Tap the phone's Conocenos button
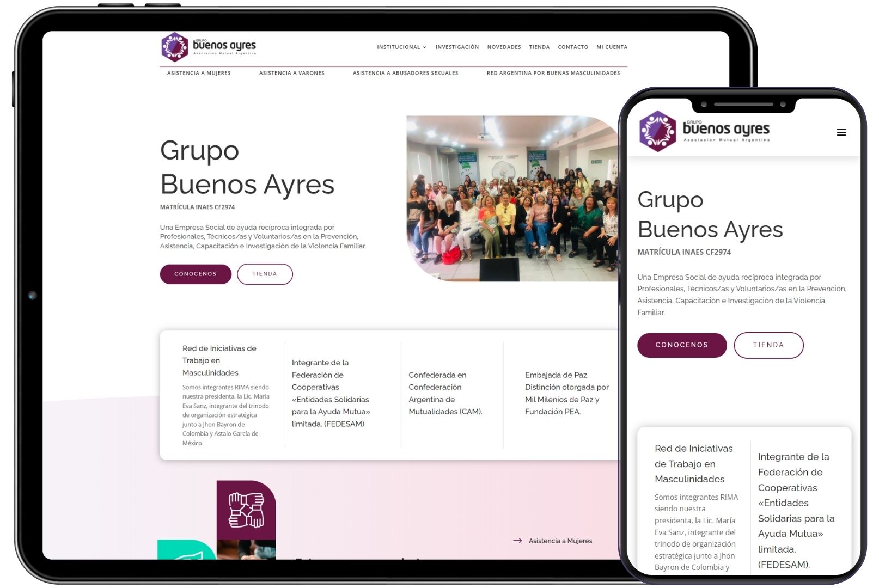This screenshot has height=588, width=879. point(682,345)
